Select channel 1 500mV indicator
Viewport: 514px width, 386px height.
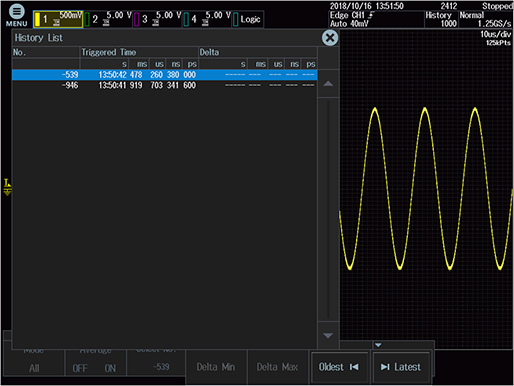[58, 19]
